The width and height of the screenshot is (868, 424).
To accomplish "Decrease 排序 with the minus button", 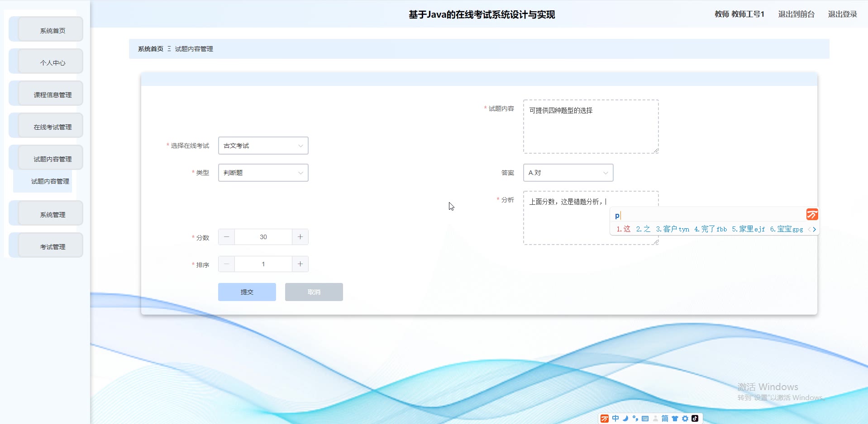I will (226, 264).
